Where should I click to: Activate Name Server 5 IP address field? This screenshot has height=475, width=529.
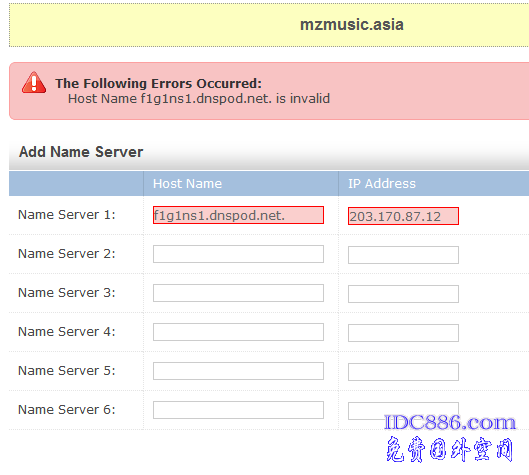click(x=403, y=372)
